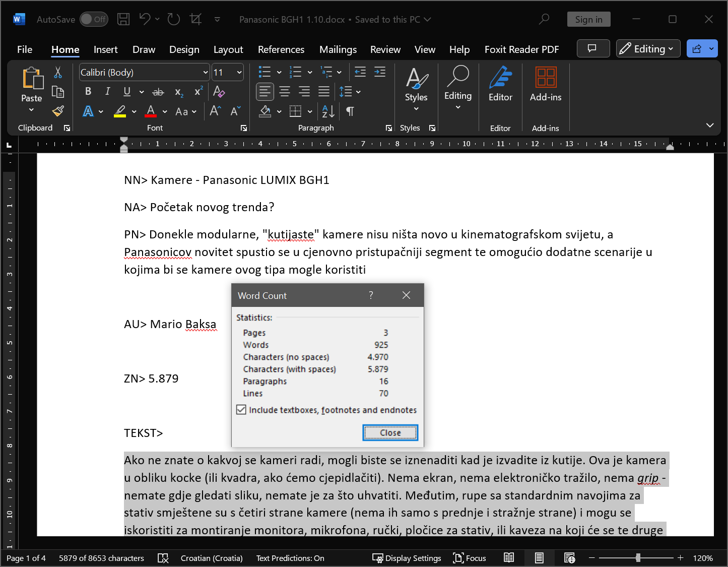Apply yellow text highlight color

[x=120, y=111]
